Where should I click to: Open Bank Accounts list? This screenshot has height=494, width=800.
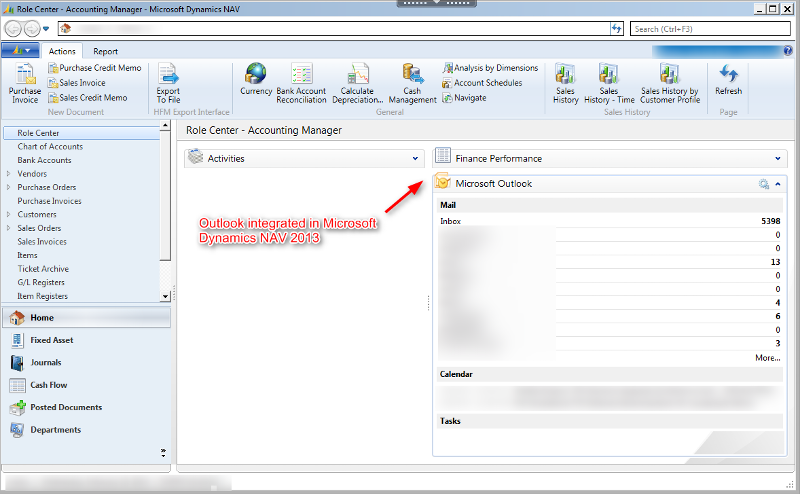[x=44, y=160]
